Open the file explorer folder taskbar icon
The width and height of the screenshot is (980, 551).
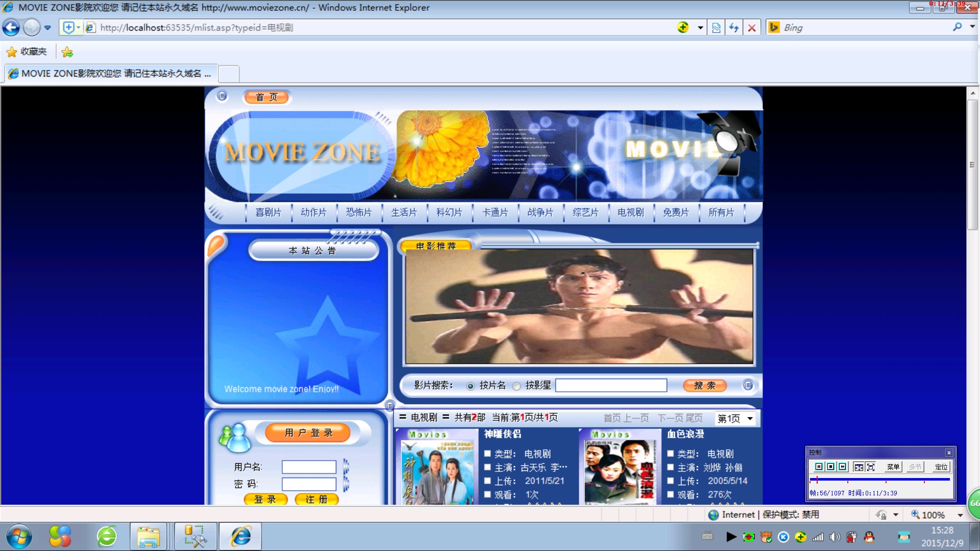point(148,537)
